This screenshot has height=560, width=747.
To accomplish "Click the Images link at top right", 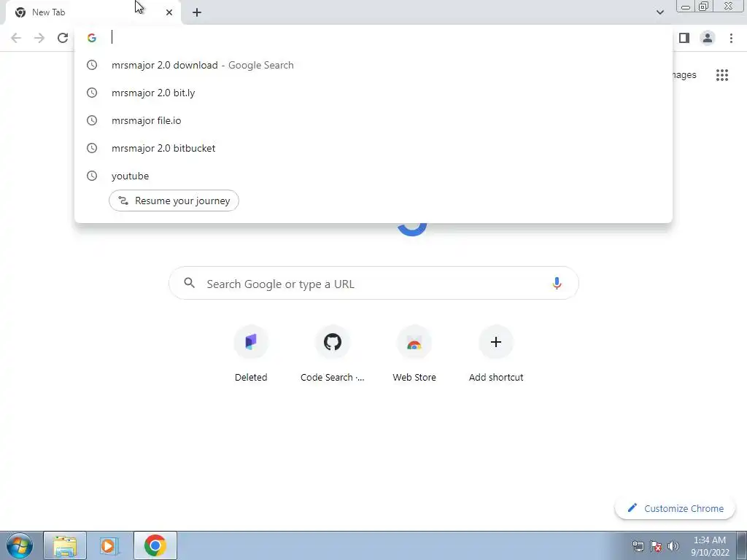I will 684,75.
